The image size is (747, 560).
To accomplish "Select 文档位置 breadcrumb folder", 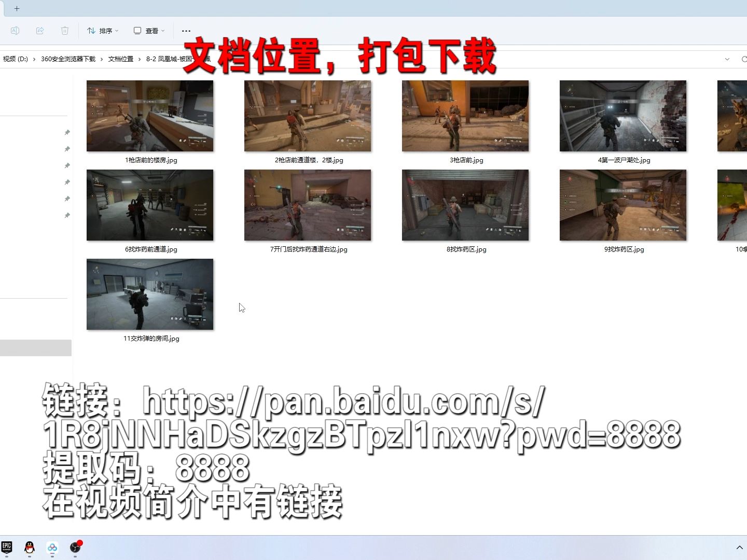I will (121, 59).
